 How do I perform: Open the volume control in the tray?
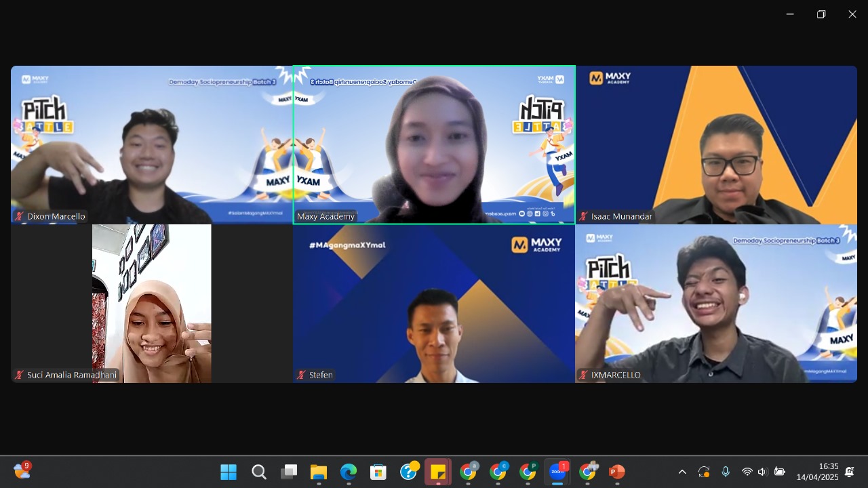[x=762, y=472]
